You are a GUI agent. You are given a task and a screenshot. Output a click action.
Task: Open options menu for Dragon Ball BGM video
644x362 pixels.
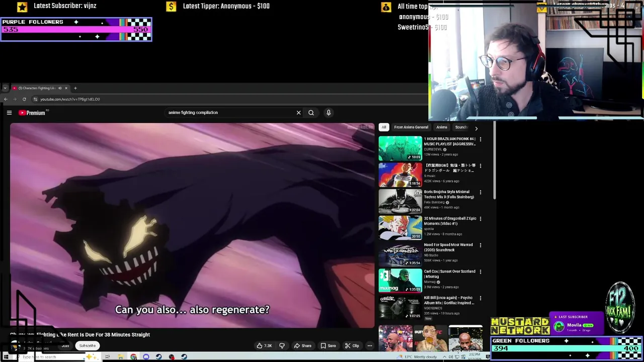coord(480,166)
